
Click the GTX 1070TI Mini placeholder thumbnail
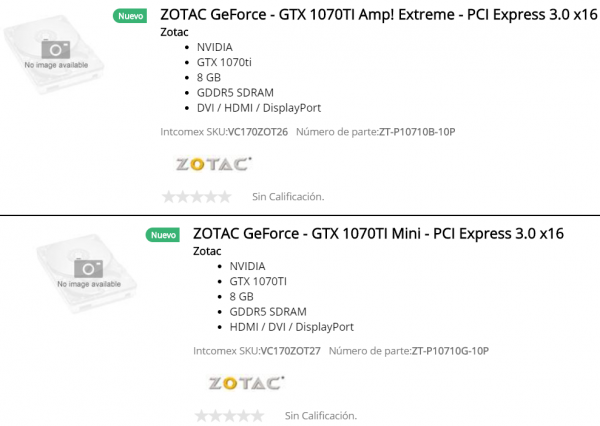click(87, 273)
